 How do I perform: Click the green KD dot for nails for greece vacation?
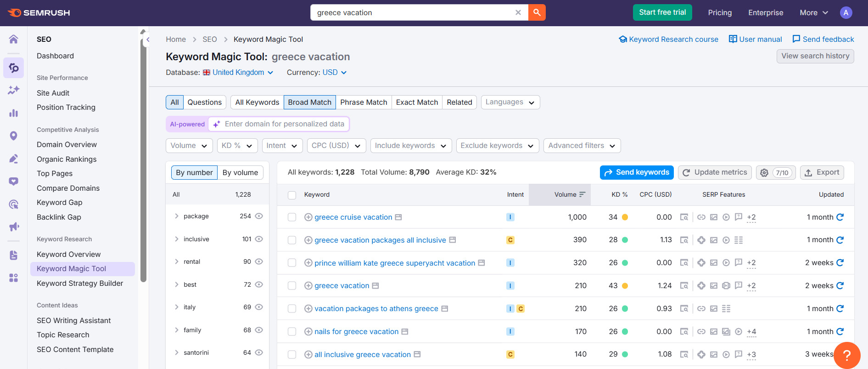coord(625,332)
